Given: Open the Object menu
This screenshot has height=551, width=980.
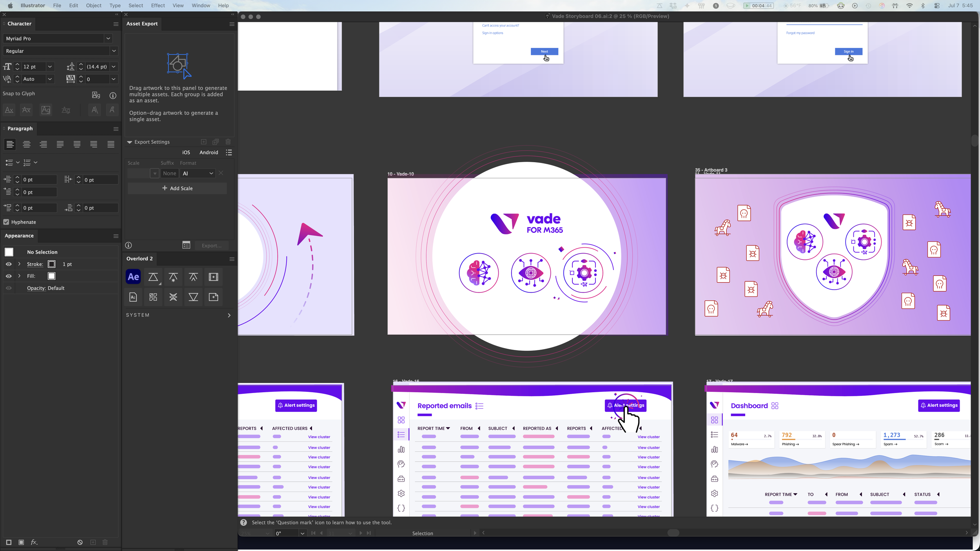Looking at the screenshot, I should [94, 5].
